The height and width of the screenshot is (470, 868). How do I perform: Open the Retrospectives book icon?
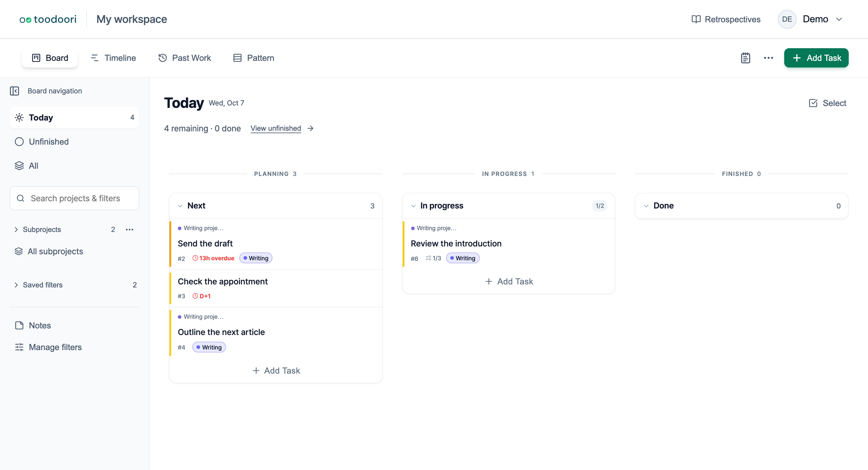click(x=696, y=19)
